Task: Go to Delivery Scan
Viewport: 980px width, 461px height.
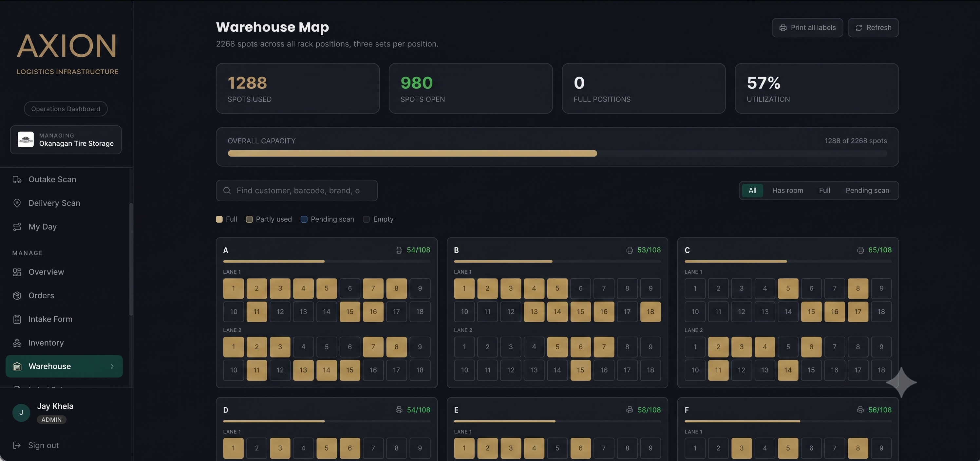Action: tap(64, 203)
